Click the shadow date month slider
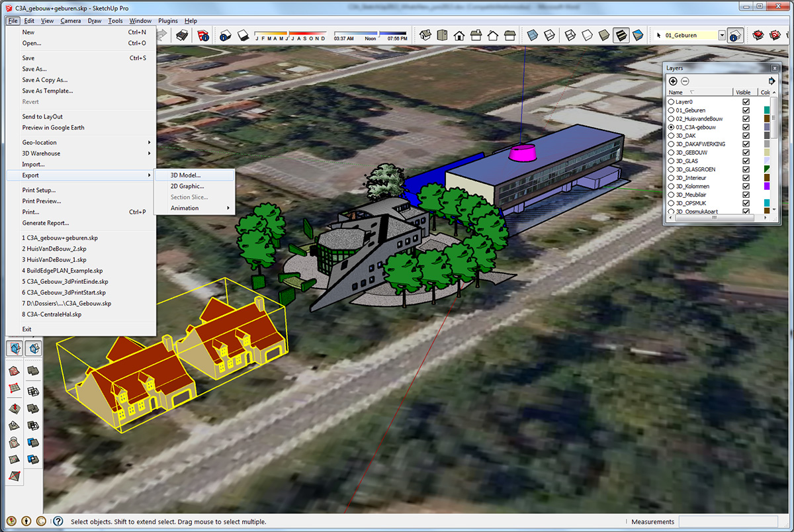 pyautogui.click(x=290, y=32)
